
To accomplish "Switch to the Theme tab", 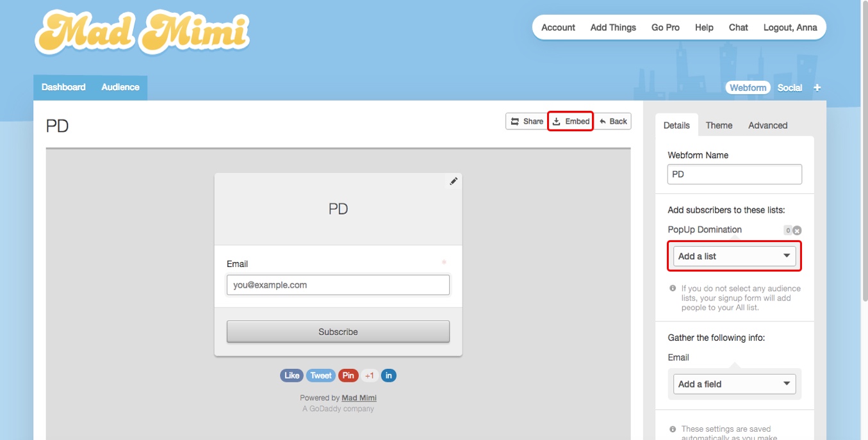I will [x=719, y=126].
